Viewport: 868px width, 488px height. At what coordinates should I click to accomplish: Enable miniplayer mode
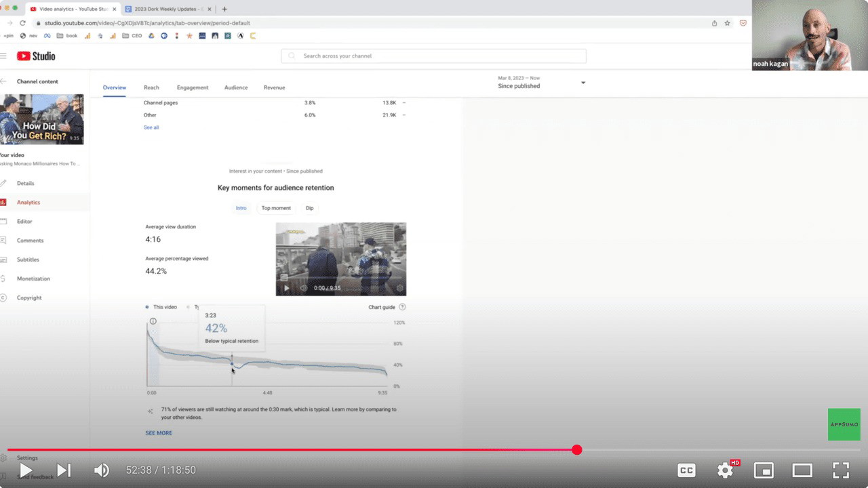point(764,470)
